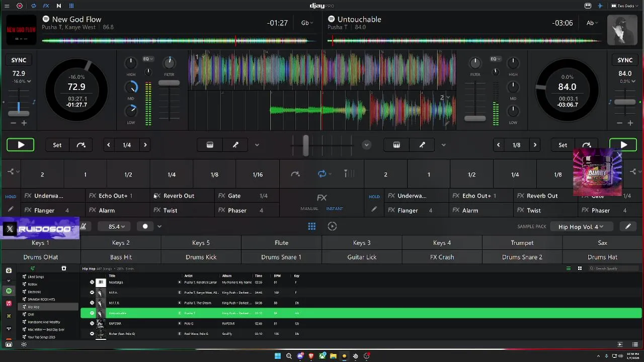Trigger the Guitar Lick sample pad

pos(362,257)
